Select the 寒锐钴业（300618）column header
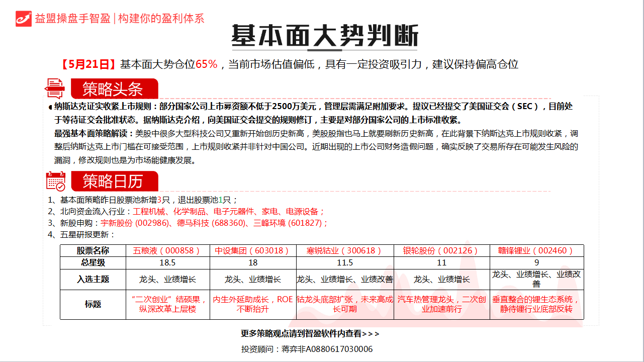This screenshot has height=362, width=644. [x=344, y=250]
